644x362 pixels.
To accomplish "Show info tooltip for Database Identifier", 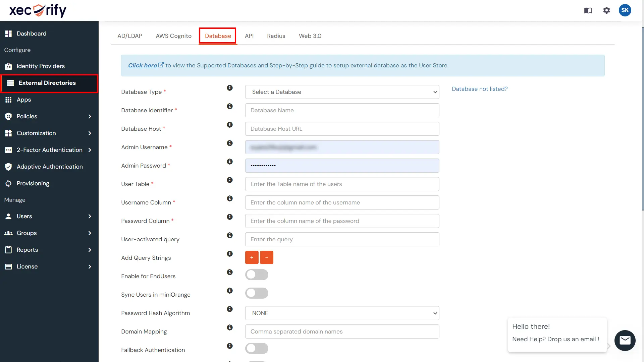I will click(230, 106).
